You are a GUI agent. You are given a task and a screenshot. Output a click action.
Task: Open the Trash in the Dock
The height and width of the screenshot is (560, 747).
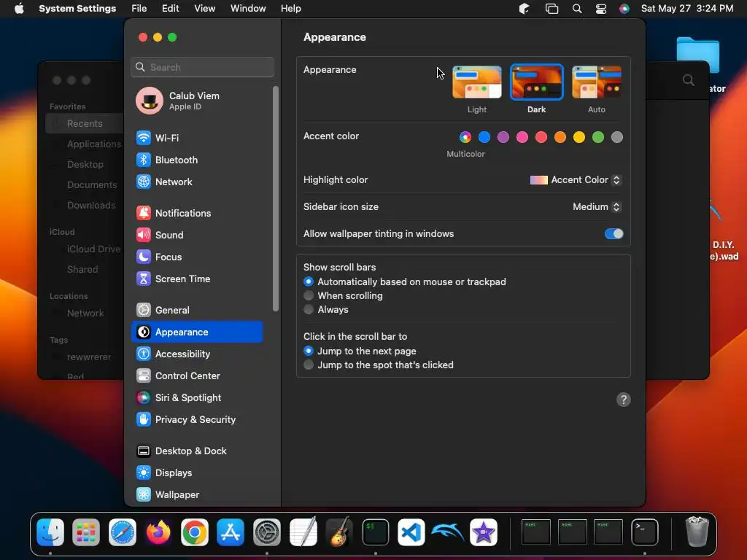pyautogui.click(x=697, y=532)
